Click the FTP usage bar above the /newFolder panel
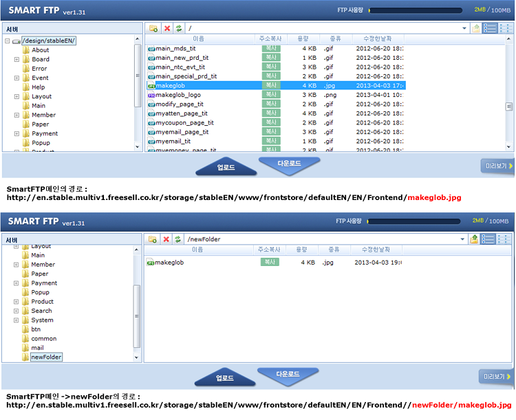Viewport: 516px width, 420px height. [415, 221]
